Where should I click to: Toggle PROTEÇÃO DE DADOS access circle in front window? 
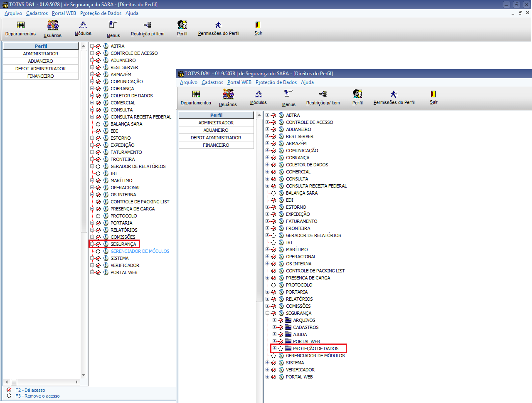pyautogui.click(x=281, y=349)
